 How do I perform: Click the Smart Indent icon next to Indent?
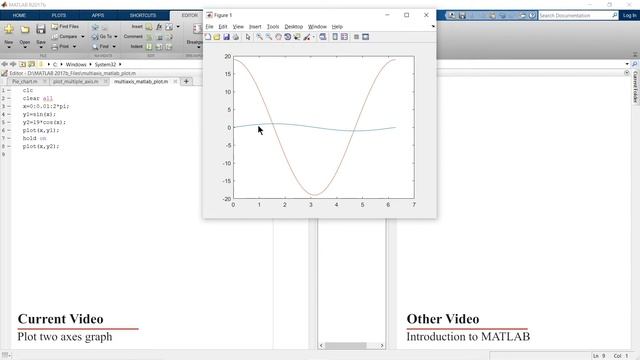point(149,47)
